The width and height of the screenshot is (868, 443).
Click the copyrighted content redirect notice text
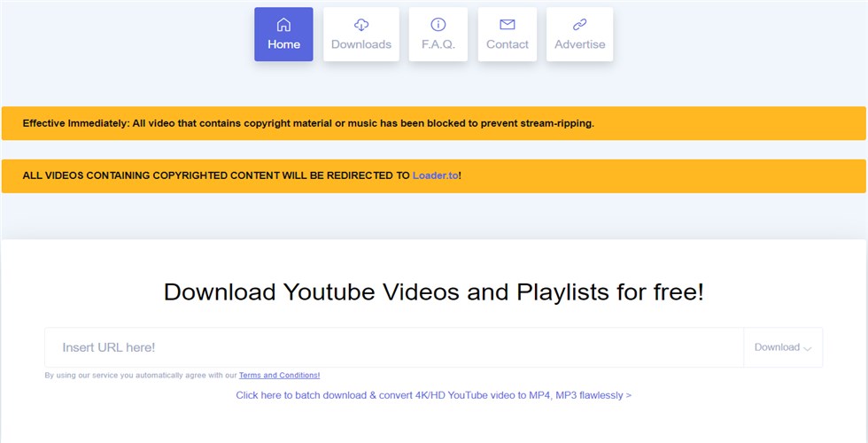(242, 175)
